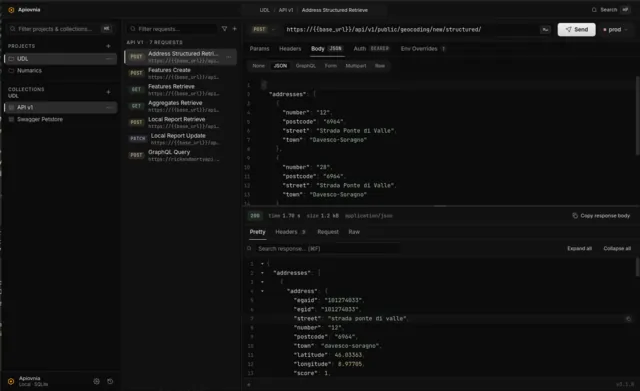Open the UDL project options menu
The width and height of the screenshot is (640, 391).
[109, 59]
